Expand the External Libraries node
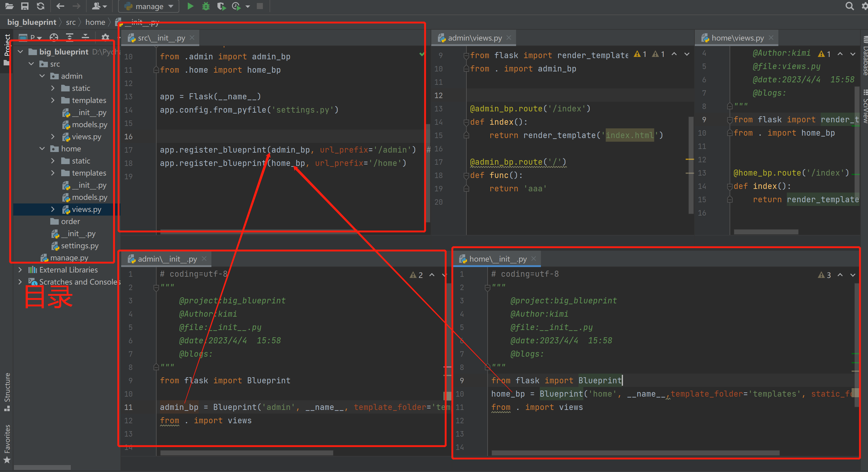The height and width of the screenshot is (472, 868). point(20,270)
